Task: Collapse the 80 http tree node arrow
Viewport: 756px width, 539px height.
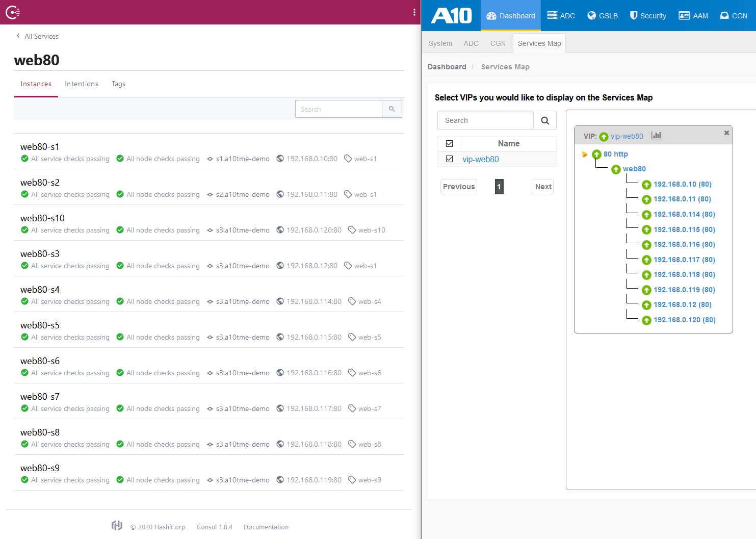Action: tap(585, 154)
